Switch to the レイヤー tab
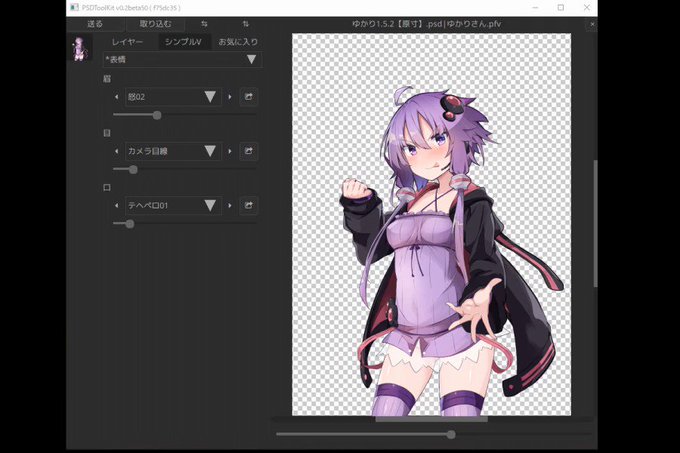 pyautogui.click(x=127, y=42)
